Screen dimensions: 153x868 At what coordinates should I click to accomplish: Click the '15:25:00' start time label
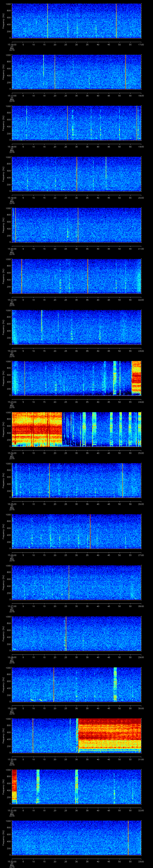[12, 504]
